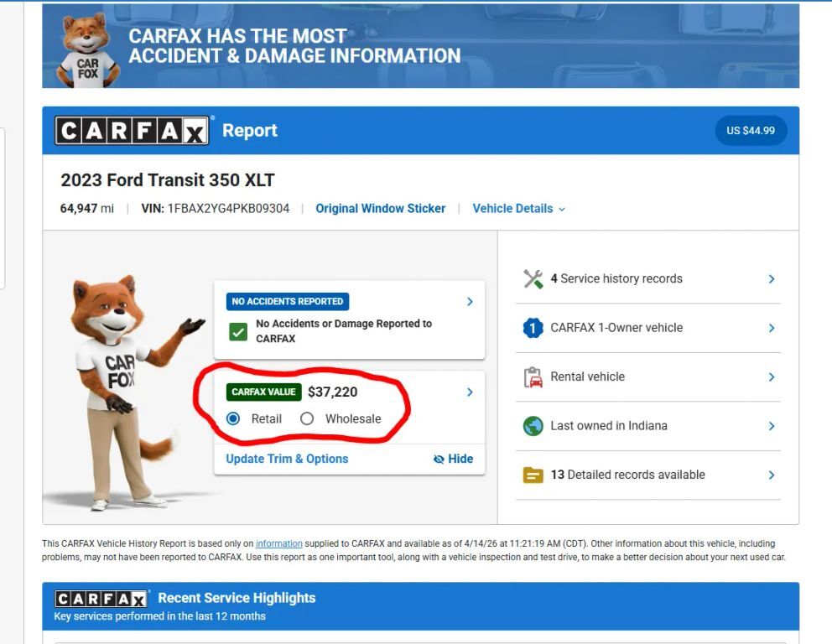Expand the Vehicle Details dropdown

click(x=518, y=209)
